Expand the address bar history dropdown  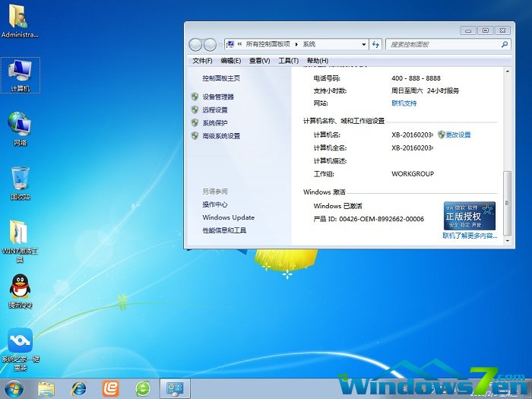364,44
